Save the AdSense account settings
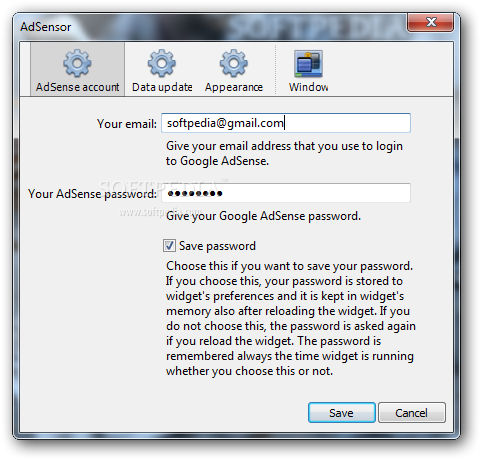Viewport: 481px width, 460px height. pyautogui.click(x=342, y=413)
